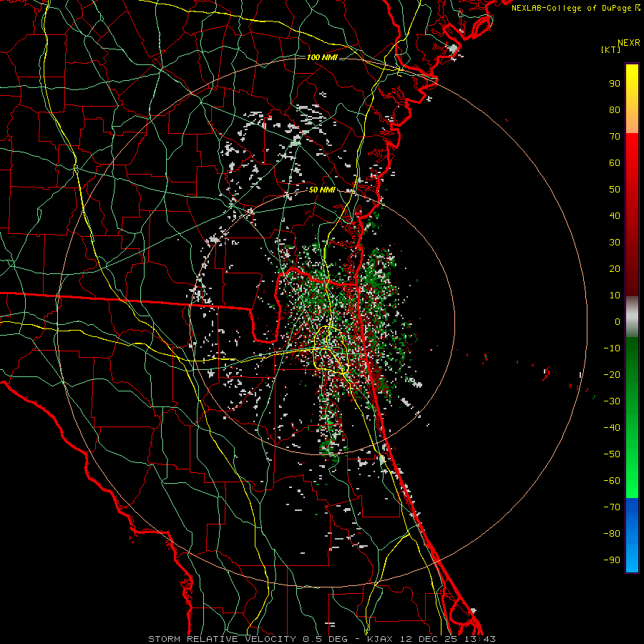This screenshot has width=644, height=644.
Task: Click the "100 NMI" range ring label
Action: pos(322,57)
